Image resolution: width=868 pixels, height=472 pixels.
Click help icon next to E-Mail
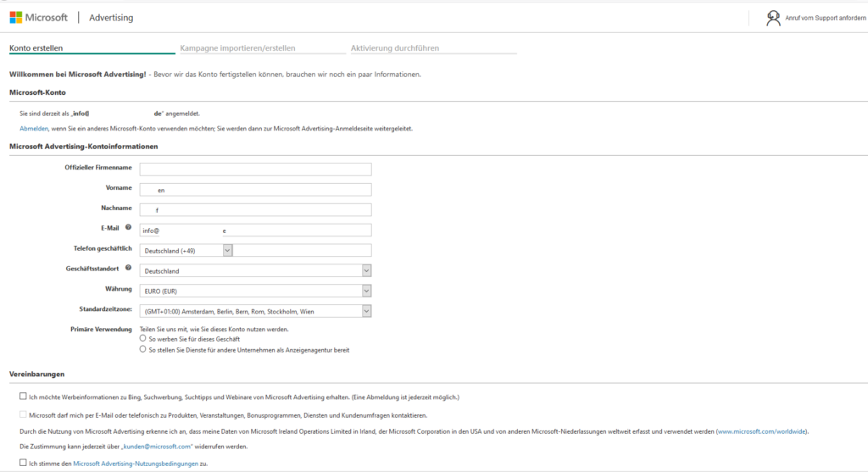[128, 228]
